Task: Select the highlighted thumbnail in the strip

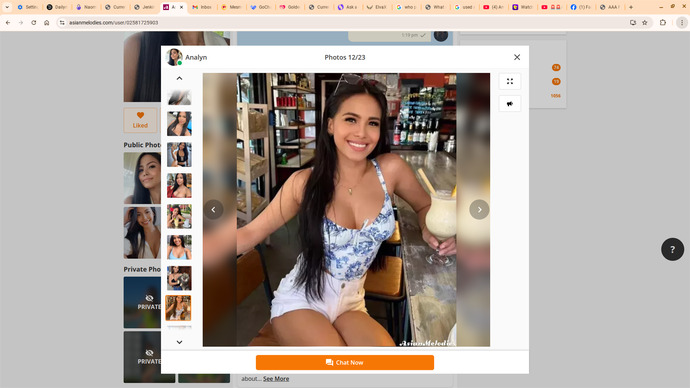Action: tap(178, 308)
